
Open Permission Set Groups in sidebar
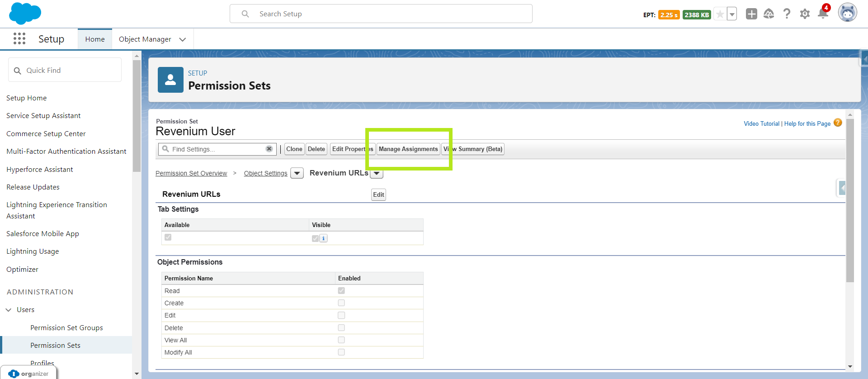pos(66,328)
